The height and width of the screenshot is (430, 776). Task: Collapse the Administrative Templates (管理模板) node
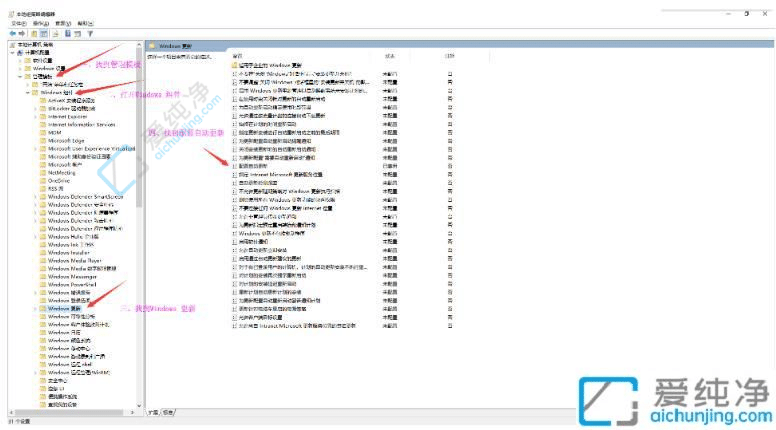pos(20,77)
